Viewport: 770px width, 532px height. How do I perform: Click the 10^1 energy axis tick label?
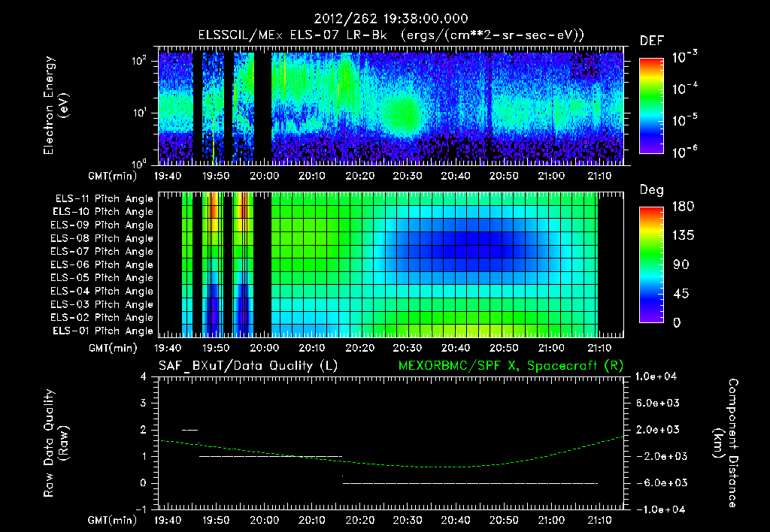[139, 113]
